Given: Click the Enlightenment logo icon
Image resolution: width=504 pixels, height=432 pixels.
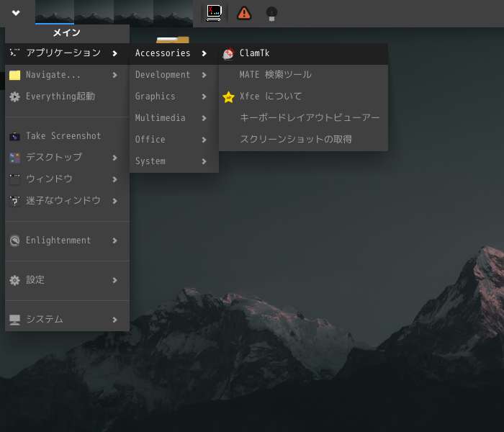Looking at the screenshot, I should pyautogui.click(x=15, y=240).
